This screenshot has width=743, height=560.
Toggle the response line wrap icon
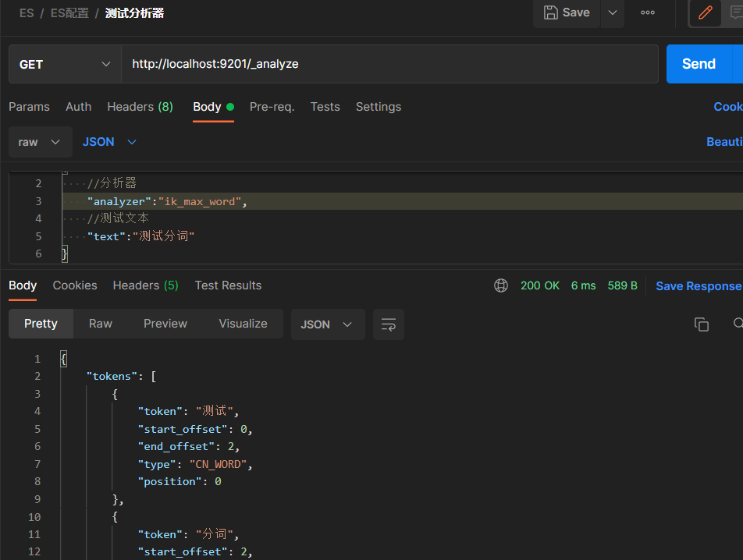click(x=389, y=324)
